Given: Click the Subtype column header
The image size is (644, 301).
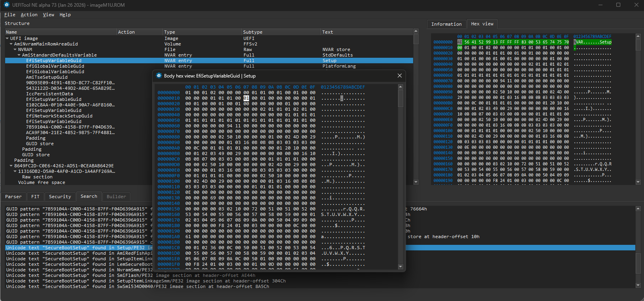Looking at the screenshot, I should pyautogui.click(x=253, y=32).
